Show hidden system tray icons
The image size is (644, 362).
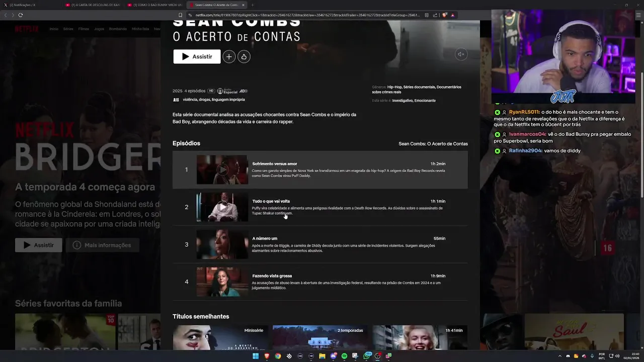pyautogui.click(x=560, y=356)
